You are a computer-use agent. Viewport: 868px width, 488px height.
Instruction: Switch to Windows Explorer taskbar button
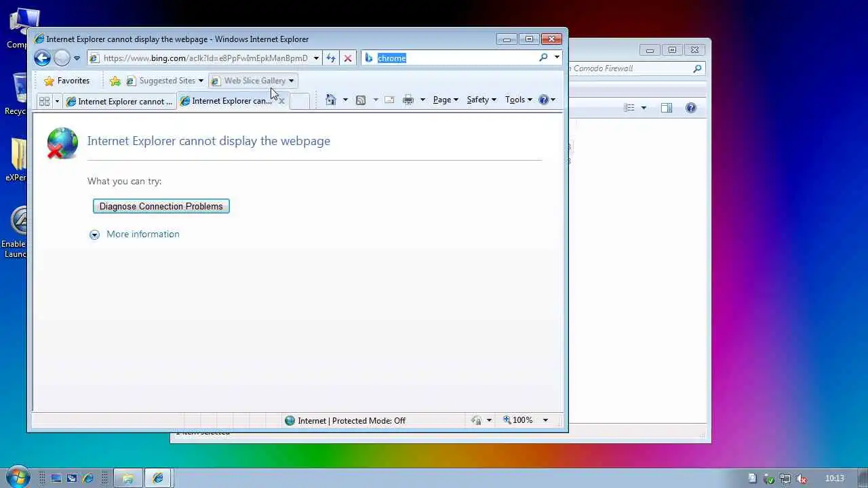(x=127, y=478)
